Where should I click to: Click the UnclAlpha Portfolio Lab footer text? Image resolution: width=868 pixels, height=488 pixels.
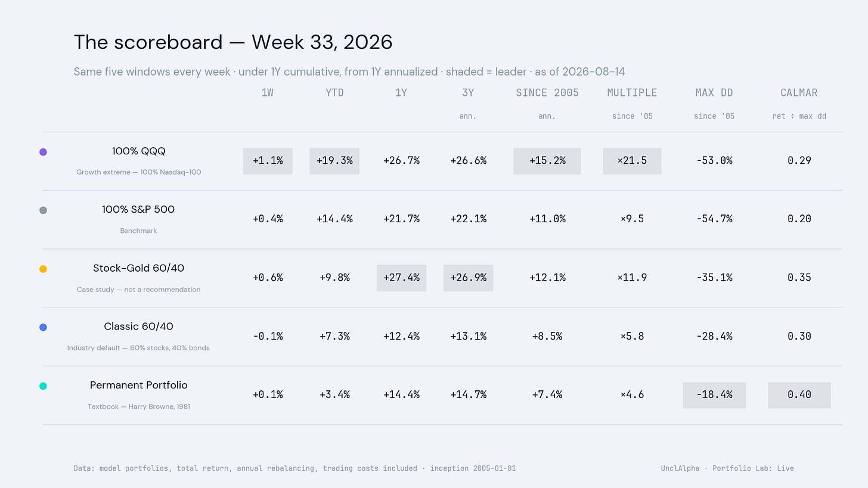[x=727, y=468]
